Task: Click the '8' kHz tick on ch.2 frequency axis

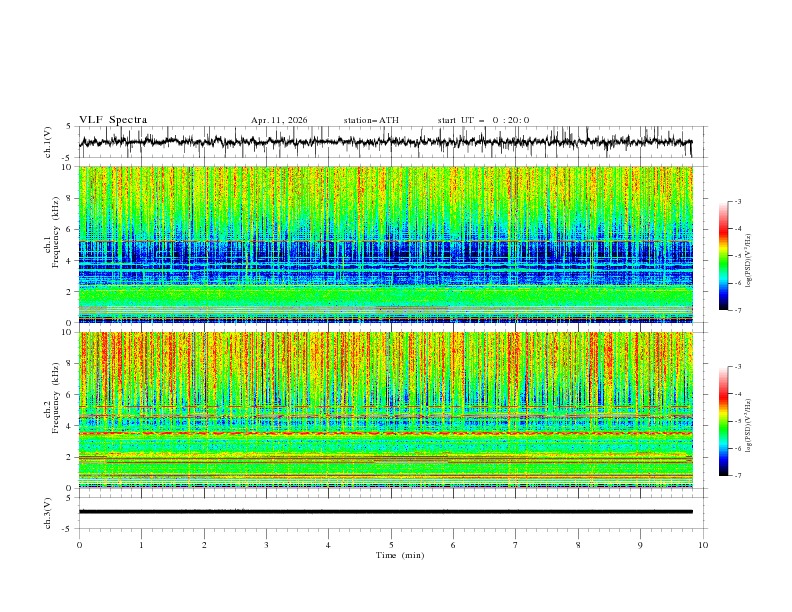Action: click(x=70, y=364)
